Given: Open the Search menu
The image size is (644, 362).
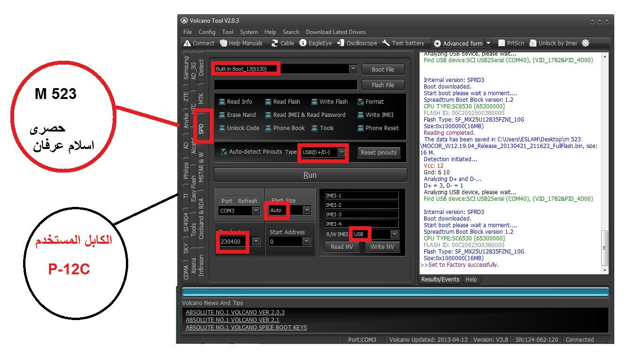Looking at the screenshot, I should (291, 32).
